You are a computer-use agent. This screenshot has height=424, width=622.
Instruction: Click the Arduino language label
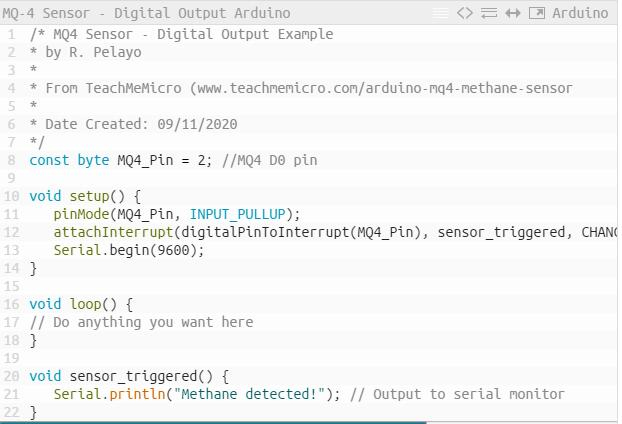[580, 13]
